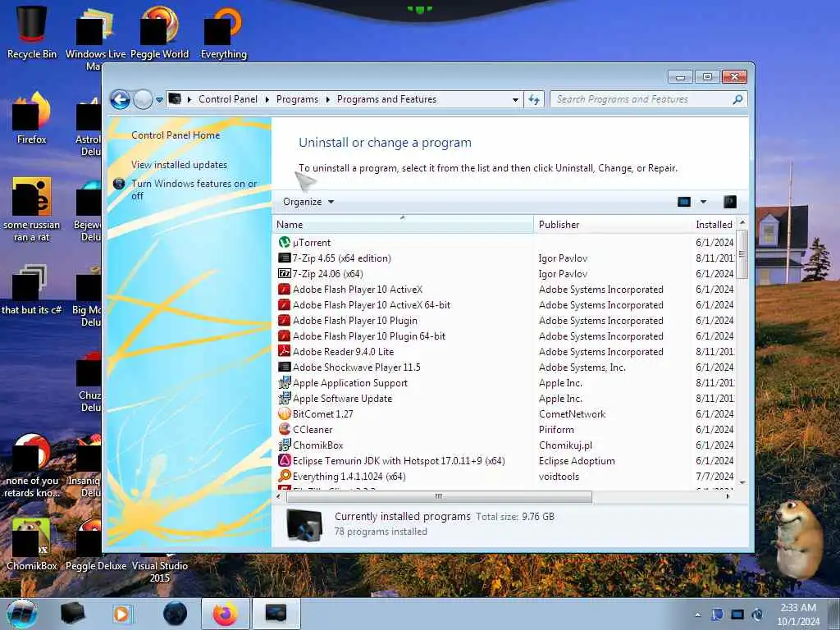The height and width of the screenshot is (630, 840).
Task: Click the µTorrent program icon
Action: point(285,243)
